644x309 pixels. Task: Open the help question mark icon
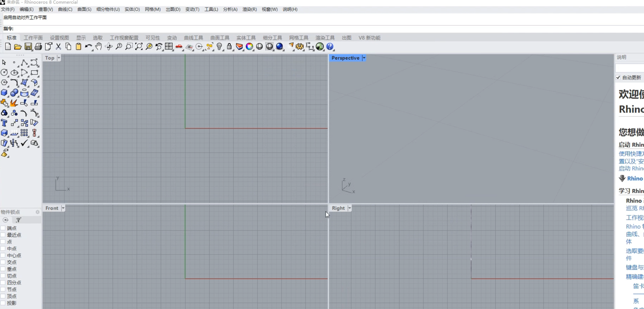[330, 47]
